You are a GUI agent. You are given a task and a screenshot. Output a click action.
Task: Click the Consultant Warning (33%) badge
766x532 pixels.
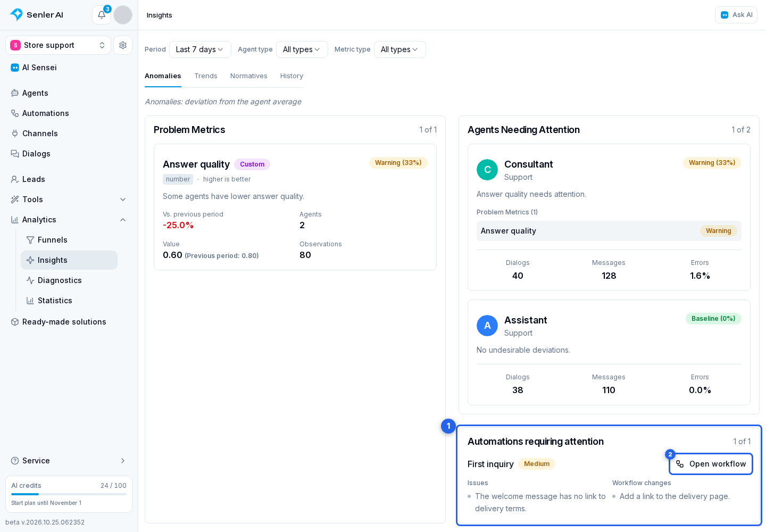(x=712, y=163)
